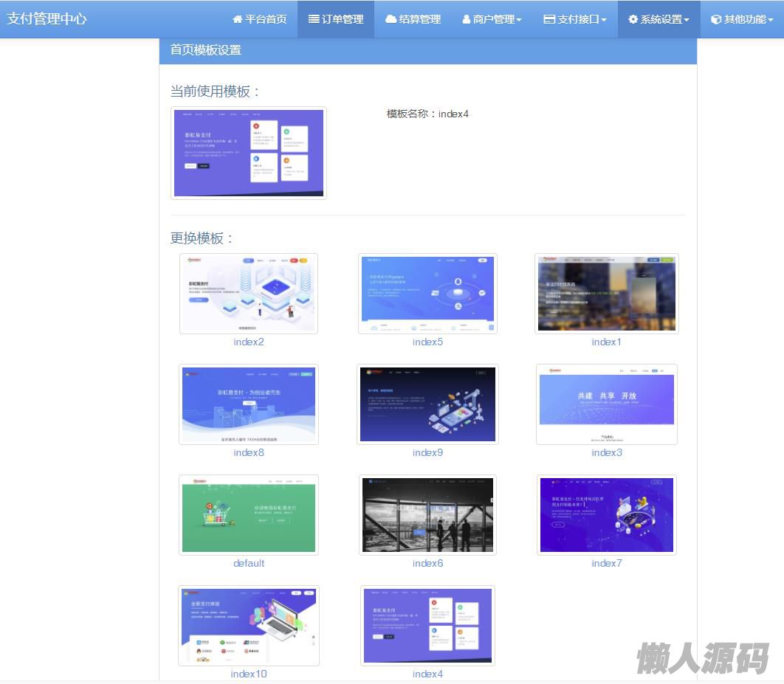Choose the index10 laptop template thumbnail
This screenshot has height=684, width=784.
[249, 626]
